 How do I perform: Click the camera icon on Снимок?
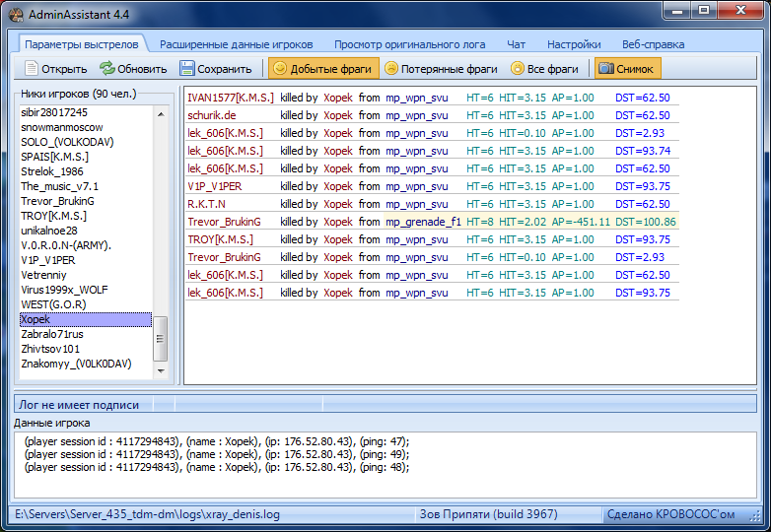tap(605, 68)
